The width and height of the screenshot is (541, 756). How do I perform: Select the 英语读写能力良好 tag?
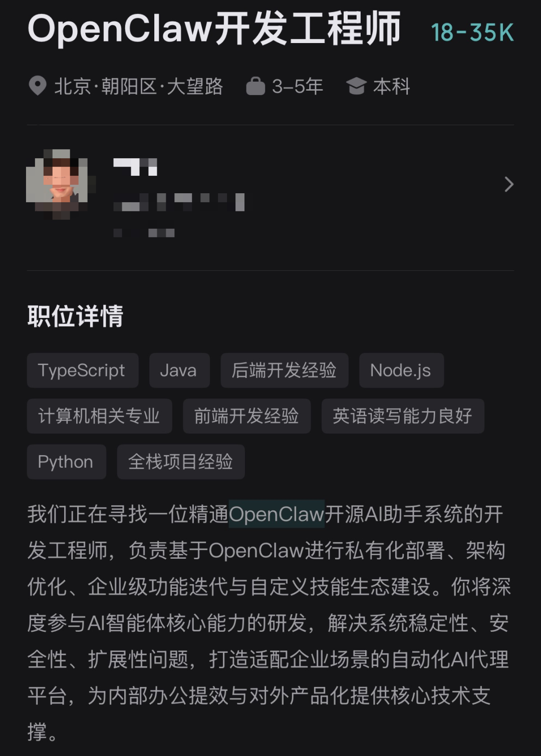pos(403,416)
